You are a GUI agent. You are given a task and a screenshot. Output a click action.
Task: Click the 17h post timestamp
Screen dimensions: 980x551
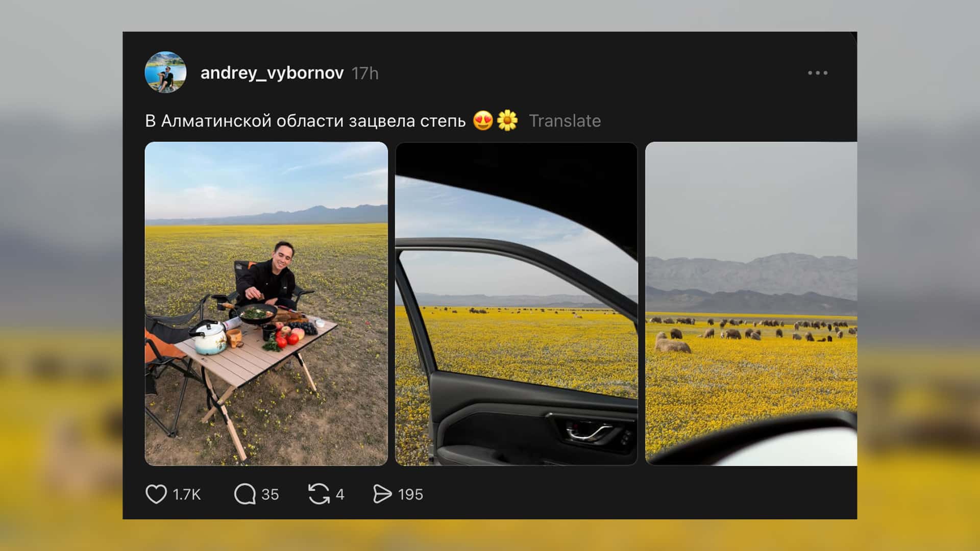pyautogui.click(x=365, y=73)
